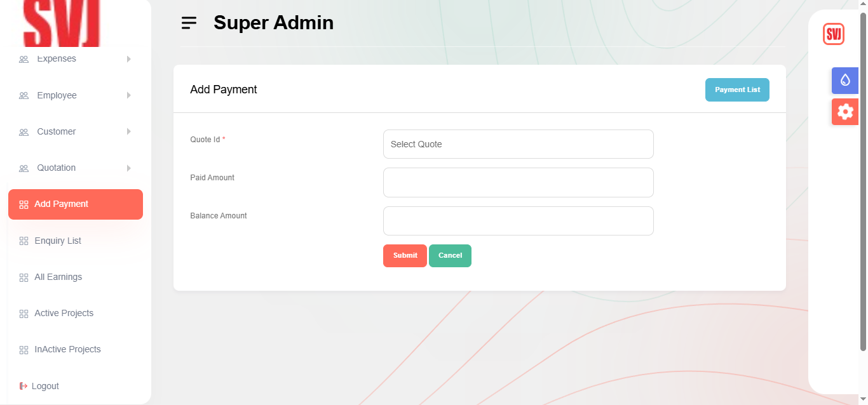
Task: Go to InActive Projects in sidebar
Action: click(x=67, y=349)
